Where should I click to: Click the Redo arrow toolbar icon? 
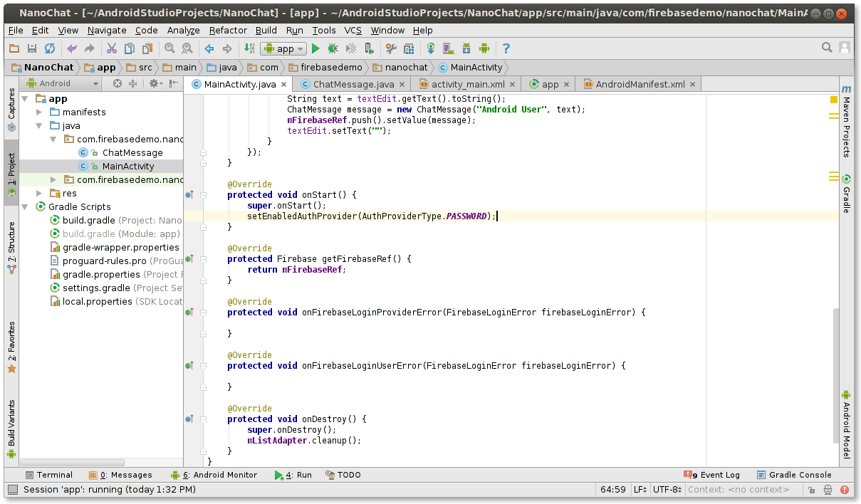[89, 48]
